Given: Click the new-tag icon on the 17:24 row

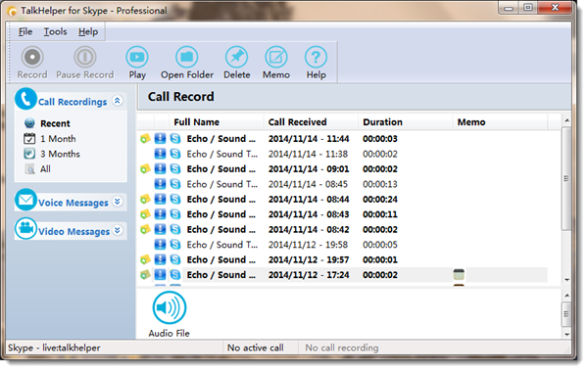Looking at the screenshot, I should coord(145,275).
